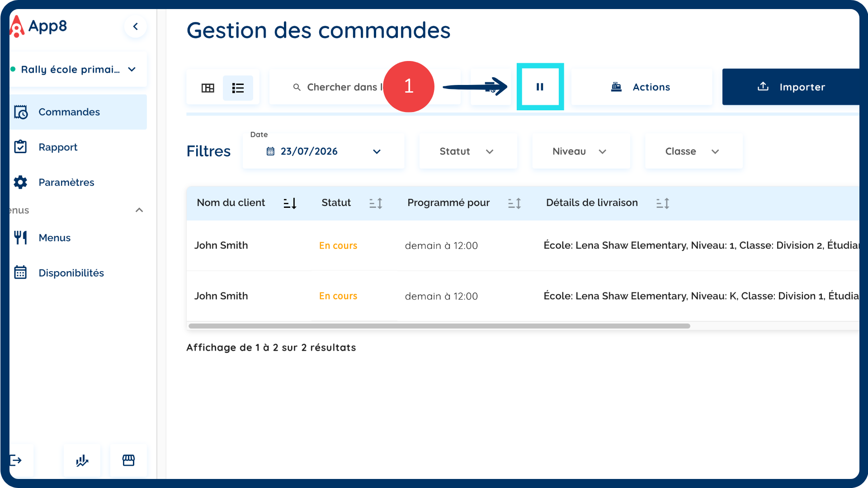Image resolution: width=868 pixels, height=488 pixels.
Task: Click the highlighted pause orders button
Action: click(540, 87)
